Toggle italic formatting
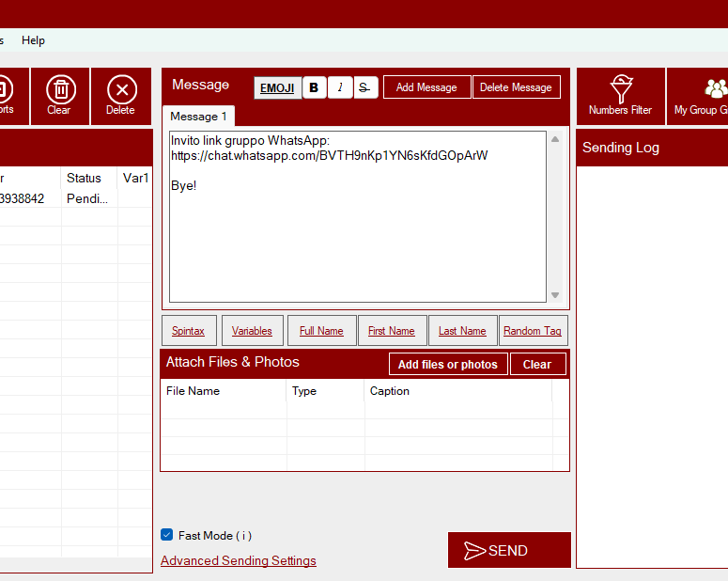 point(340,87)
